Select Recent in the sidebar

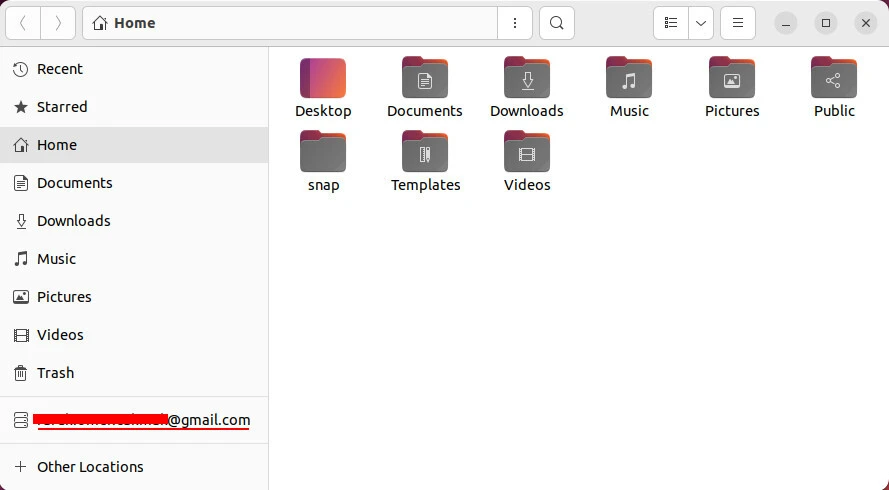tap(60, 69)
